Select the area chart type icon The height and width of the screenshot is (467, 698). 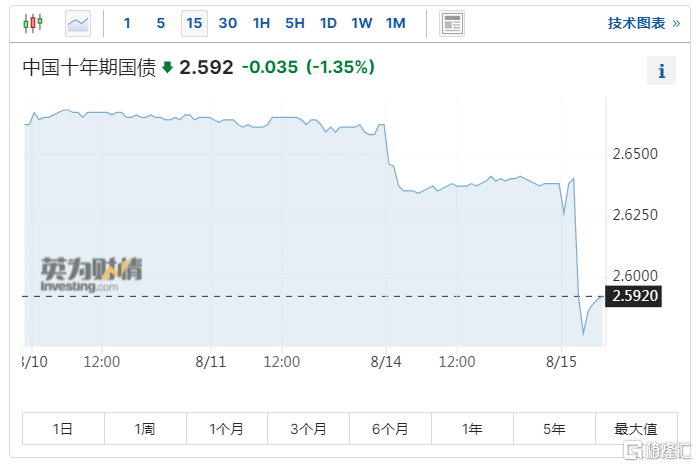pos(78,23)
